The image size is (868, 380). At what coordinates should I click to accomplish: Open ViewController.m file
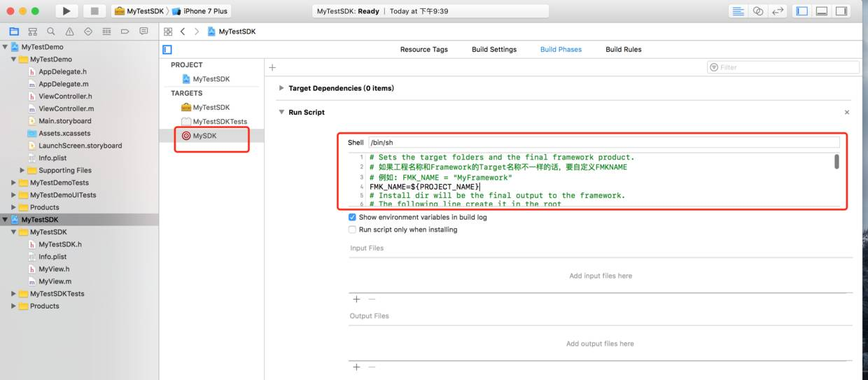tap(66, 108)
